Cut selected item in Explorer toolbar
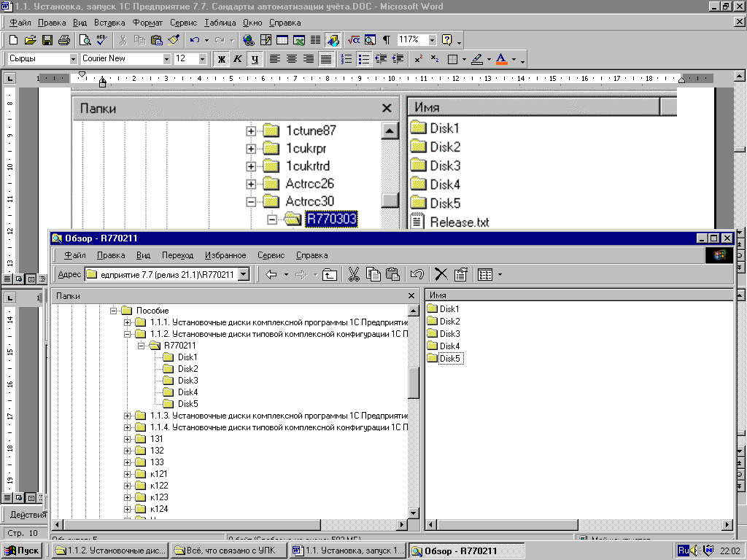747x560 pixels. point(354,274)
